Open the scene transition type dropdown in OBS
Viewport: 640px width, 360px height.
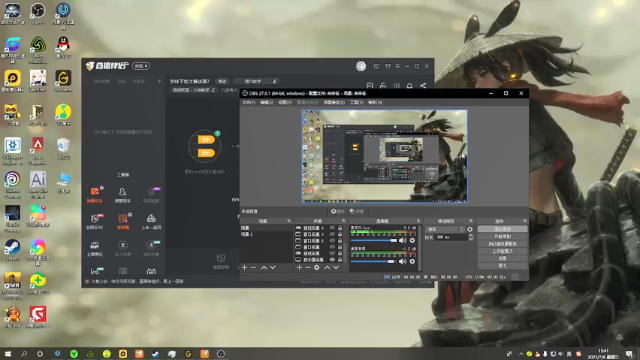point(445,229)
